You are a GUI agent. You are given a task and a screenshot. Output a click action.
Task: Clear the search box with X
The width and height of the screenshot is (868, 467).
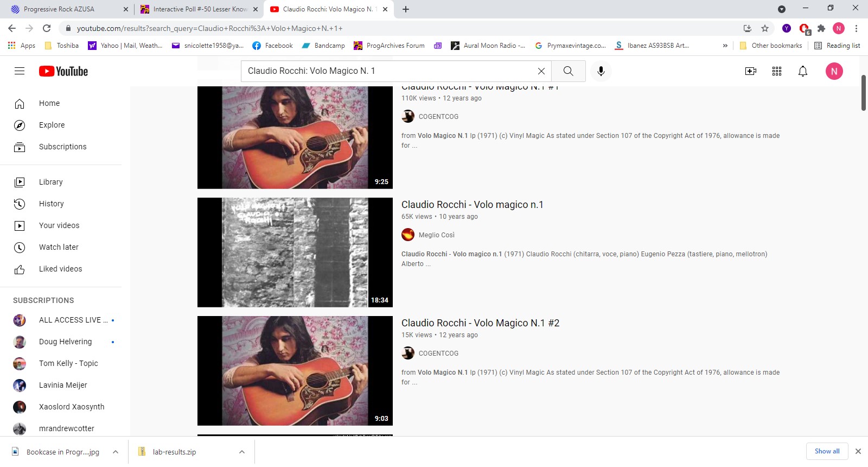coord(541,71)
